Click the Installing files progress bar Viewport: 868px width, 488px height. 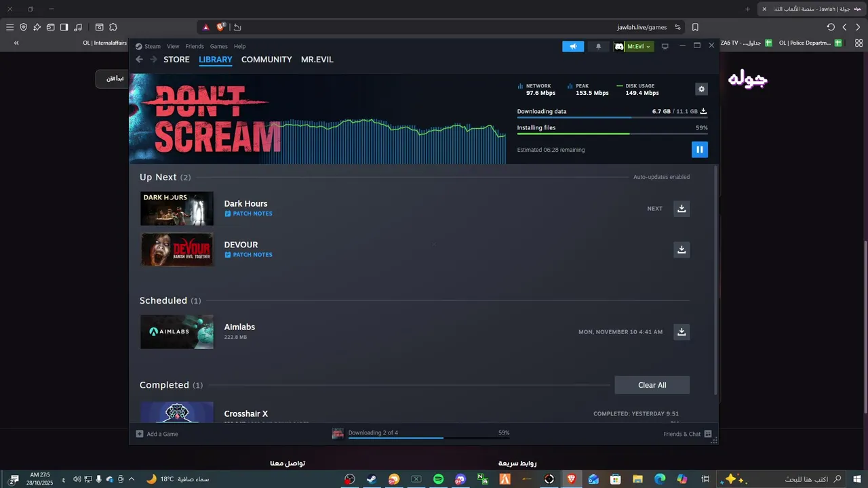click(x=612, y=134)
